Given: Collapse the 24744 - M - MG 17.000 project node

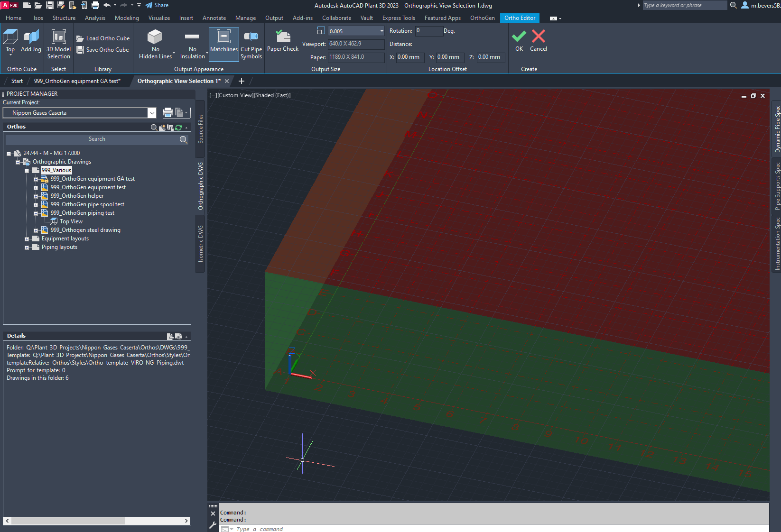Looking at the screenshot, I should (x=9, y=154).
